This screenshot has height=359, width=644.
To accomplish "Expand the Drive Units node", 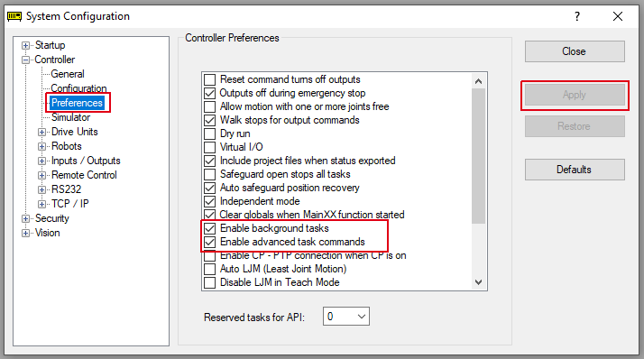I will tap(41, 133).
